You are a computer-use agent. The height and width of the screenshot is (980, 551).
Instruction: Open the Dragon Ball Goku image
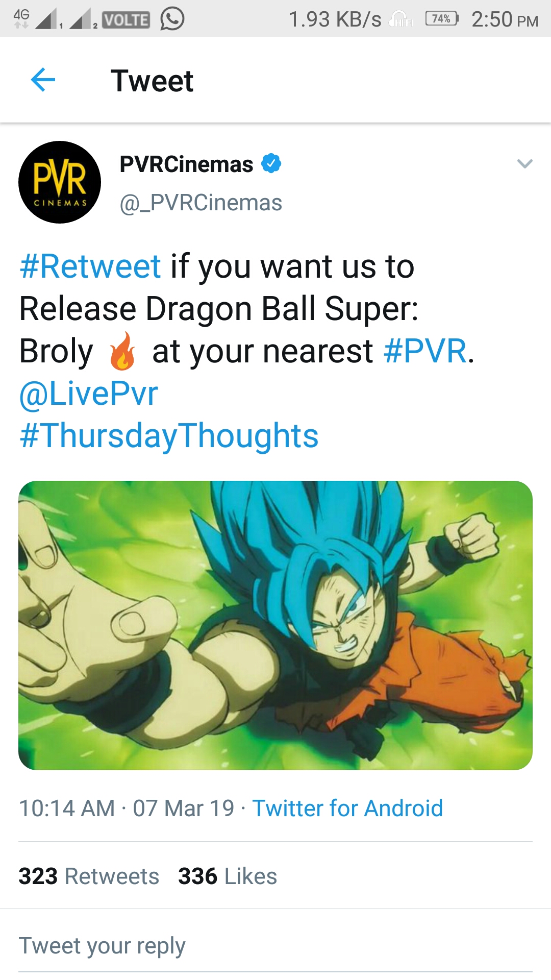click(275, 625)
